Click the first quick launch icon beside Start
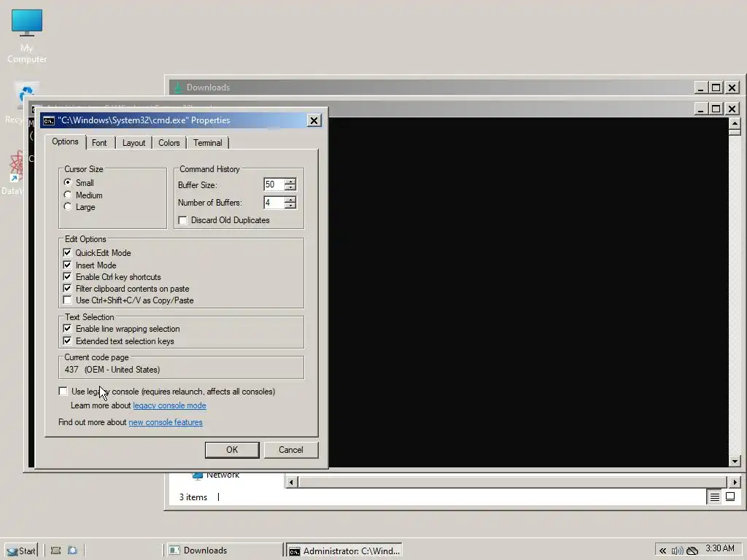Viewport: 747px width, 560px height. (x=55, y=551)
